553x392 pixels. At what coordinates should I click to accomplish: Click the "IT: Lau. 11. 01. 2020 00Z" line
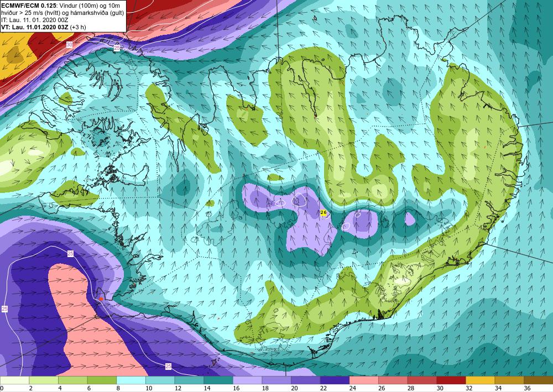pyautogui.click(x=34, y=20)
